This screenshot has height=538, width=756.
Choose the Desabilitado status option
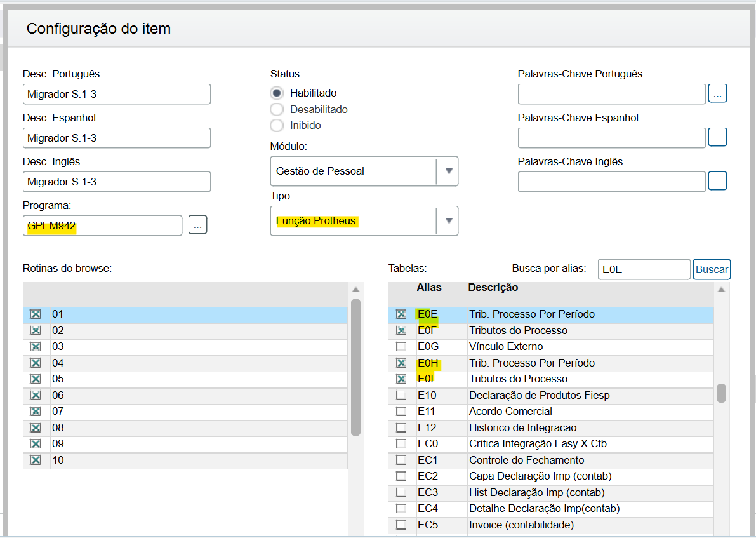(x=277, y=109)
